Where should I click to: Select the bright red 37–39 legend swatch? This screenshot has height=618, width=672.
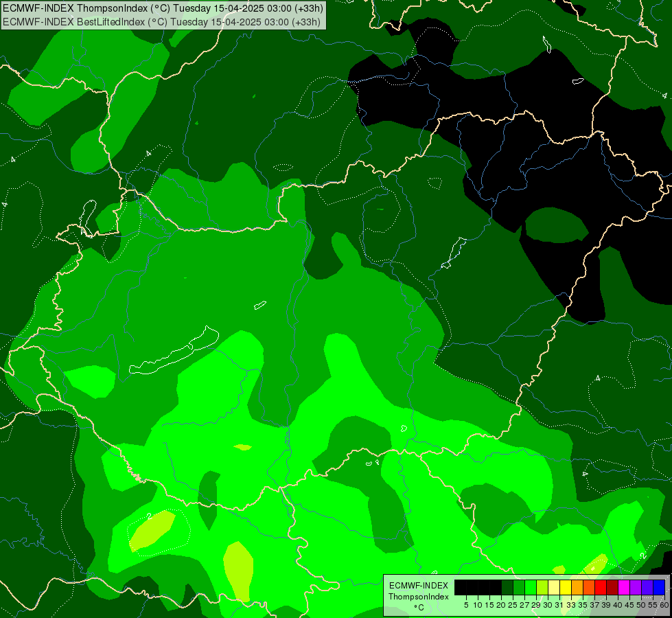(601, 587)
